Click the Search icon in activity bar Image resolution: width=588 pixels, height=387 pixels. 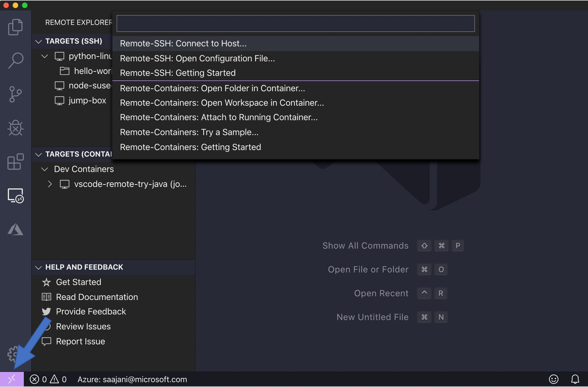[16, 60]
